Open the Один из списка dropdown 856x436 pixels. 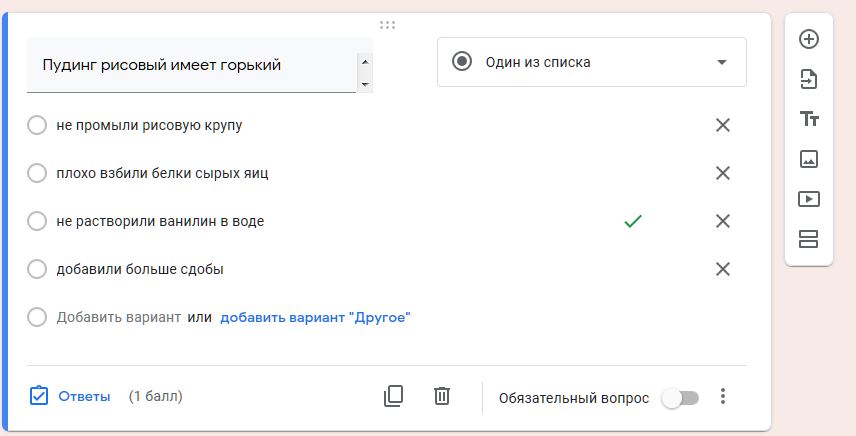(592, 62)
